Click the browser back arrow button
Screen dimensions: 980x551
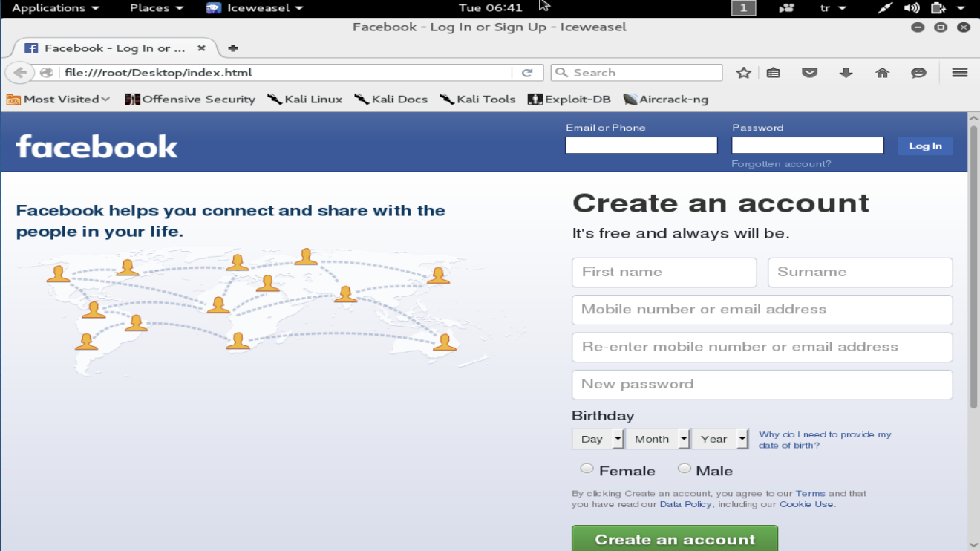[x=19, y=73]
